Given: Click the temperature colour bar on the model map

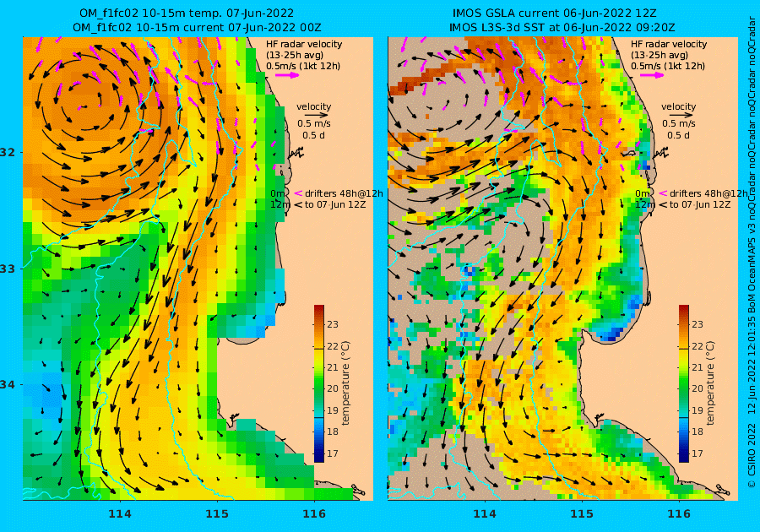Looking at the screenshot, I should [319, 383].
